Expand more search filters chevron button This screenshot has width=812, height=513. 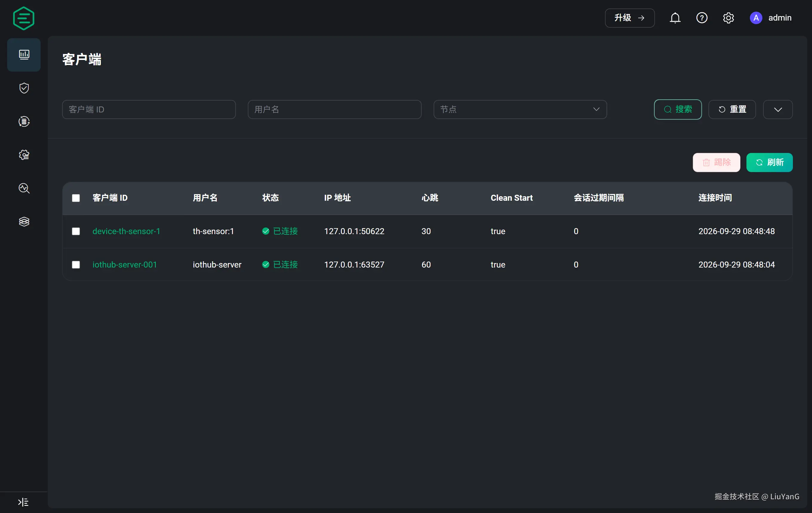coord(778,109)
